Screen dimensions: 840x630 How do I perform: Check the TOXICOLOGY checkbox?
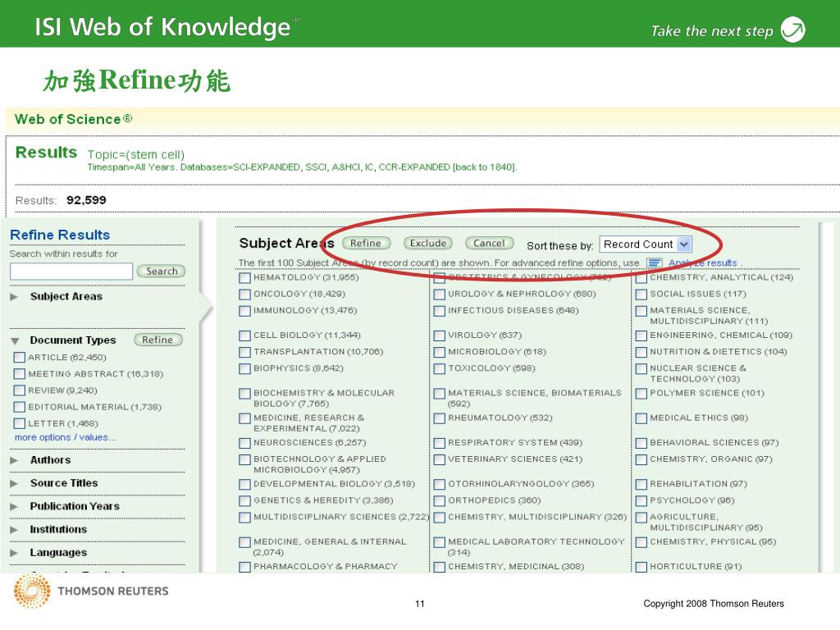coord(440,368)
